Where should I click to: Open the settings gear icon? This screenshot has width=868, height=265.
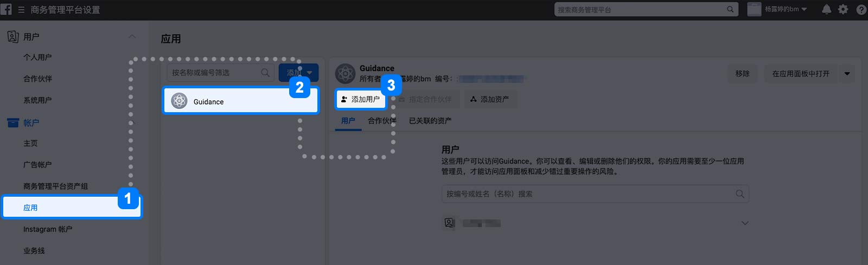pyautogui.click(x=843, y=9)
